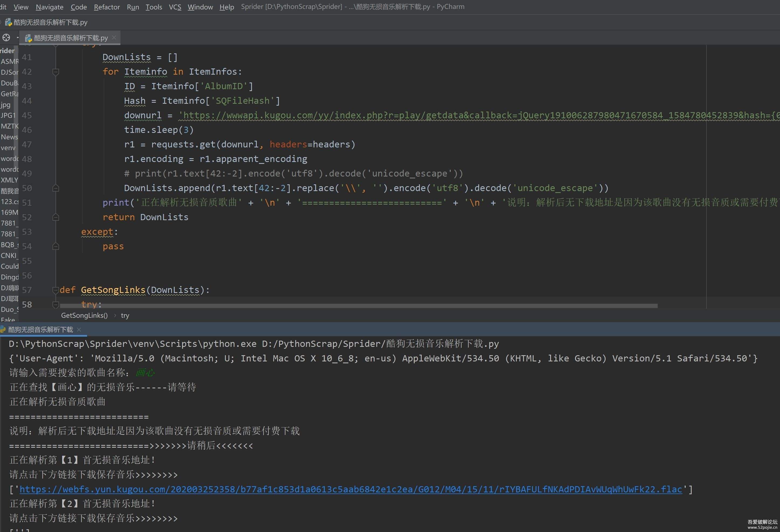Click the locate-in-project crosshair icon
Viewport: 780px width, 532px height.
(6, 37)
